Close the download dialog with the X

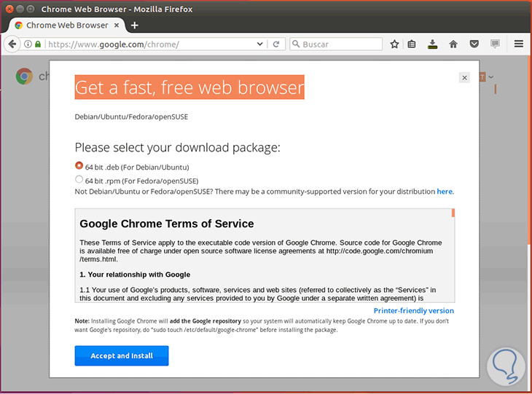(x=464, y=77)
